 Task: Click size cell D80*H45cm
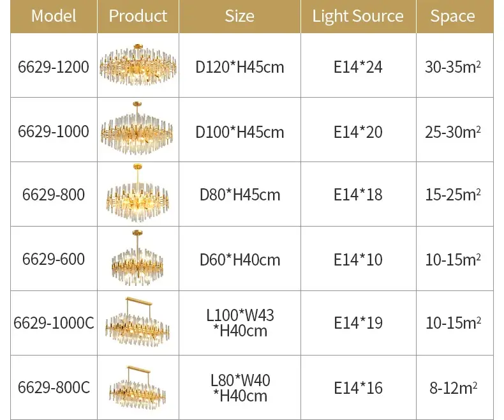(x=240, y=195)
